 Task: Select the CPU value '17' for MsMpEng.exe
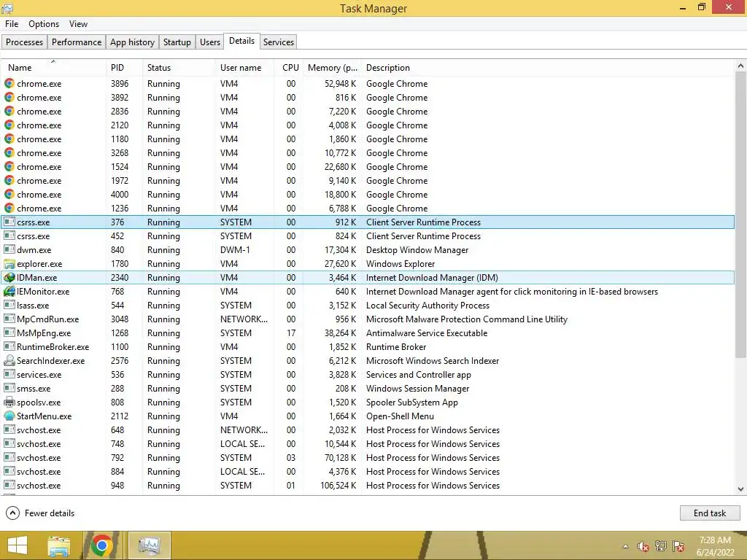291,332
